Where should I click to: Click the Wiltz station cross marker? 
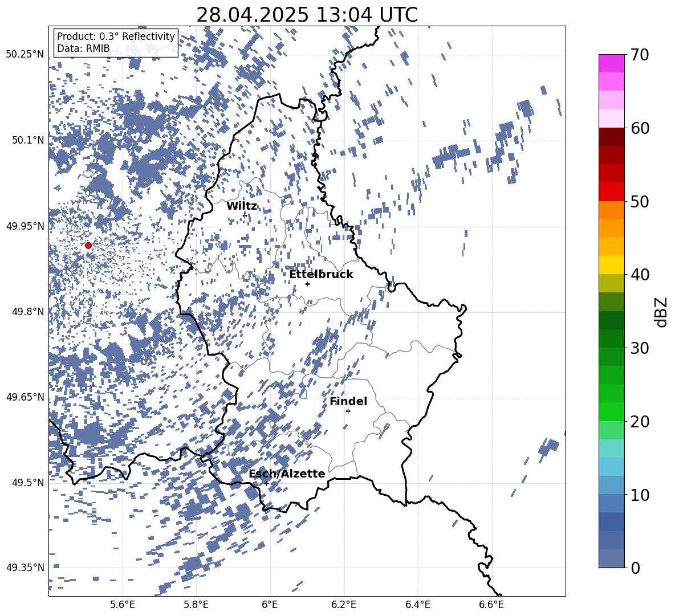[x=245, y=215]
